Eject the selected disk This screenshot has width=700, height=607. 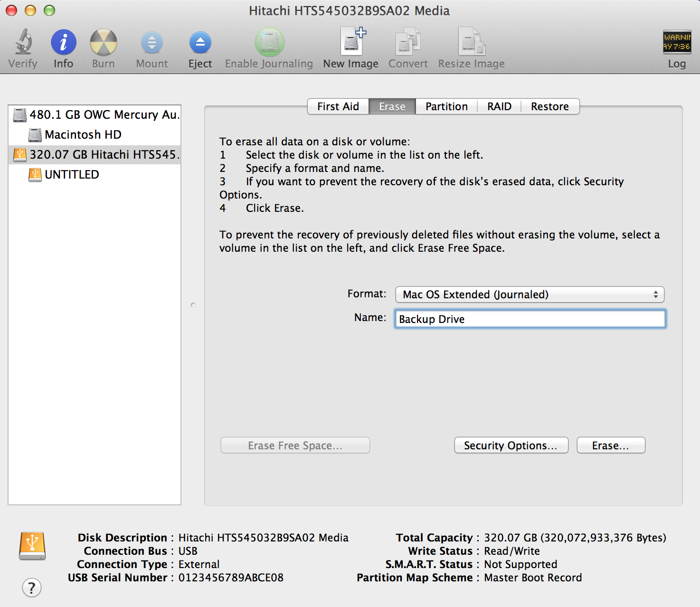pyautogui.click(x=200, y=43)
